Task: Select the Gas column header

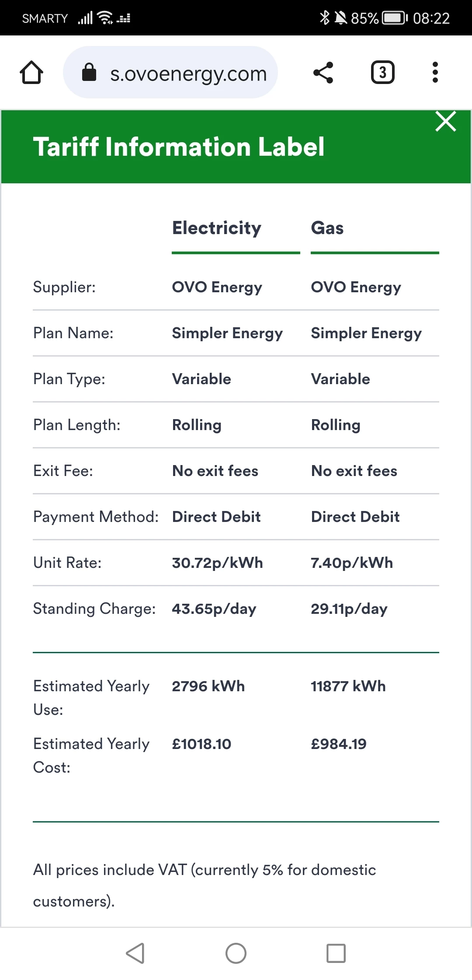Action: coord(327,228)
